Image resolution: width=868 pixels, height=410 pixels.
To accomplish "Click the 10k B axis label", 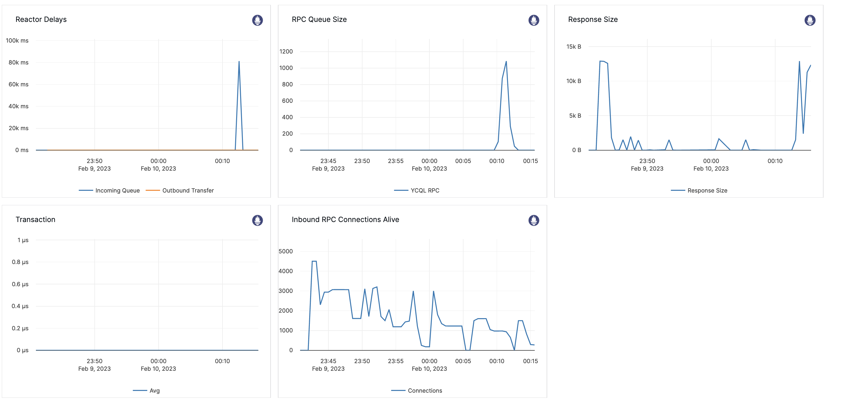I will click(x=574, y=81).
